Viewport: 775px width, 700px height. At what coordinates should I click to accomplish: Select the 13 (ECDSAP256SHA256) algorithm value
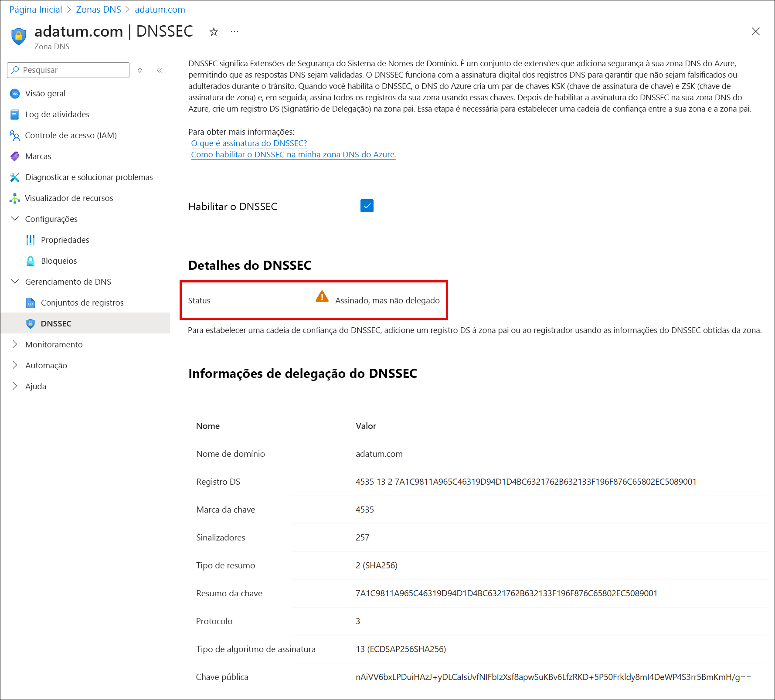(x=401, y=649)
